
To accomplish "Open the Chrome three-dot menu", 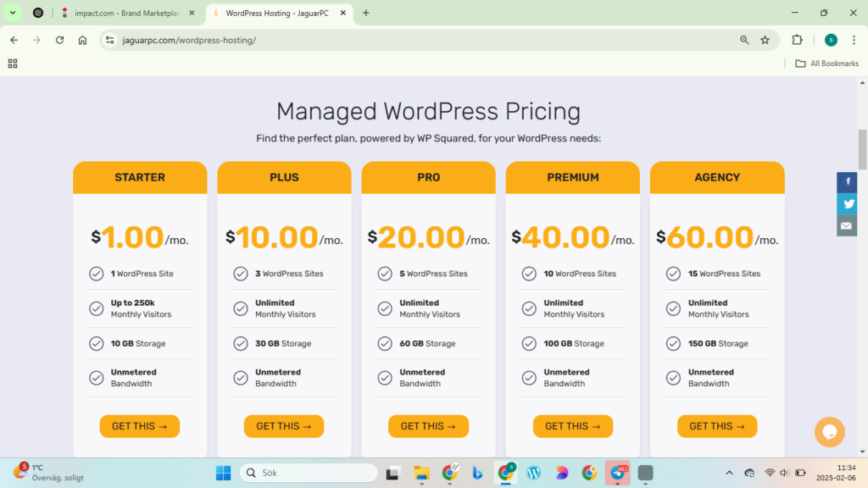I will point(854,40).
